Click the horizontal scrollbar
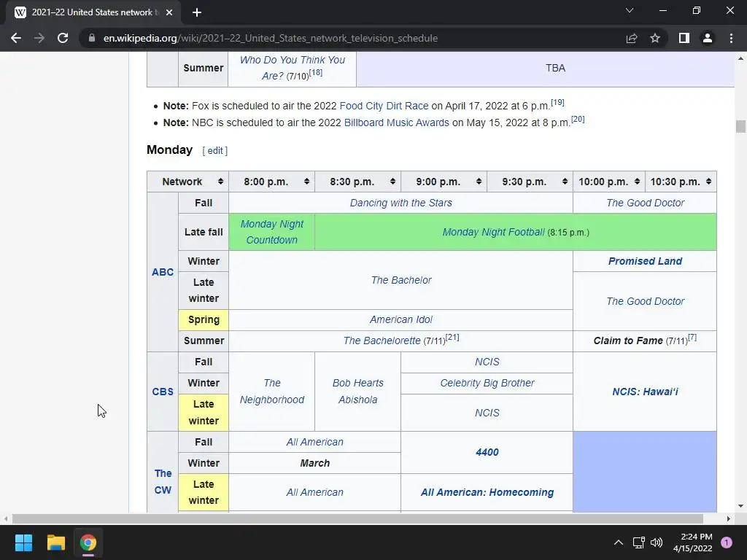Image resolution: width=747 pixels, height=560 pixels. coord(357,518)
